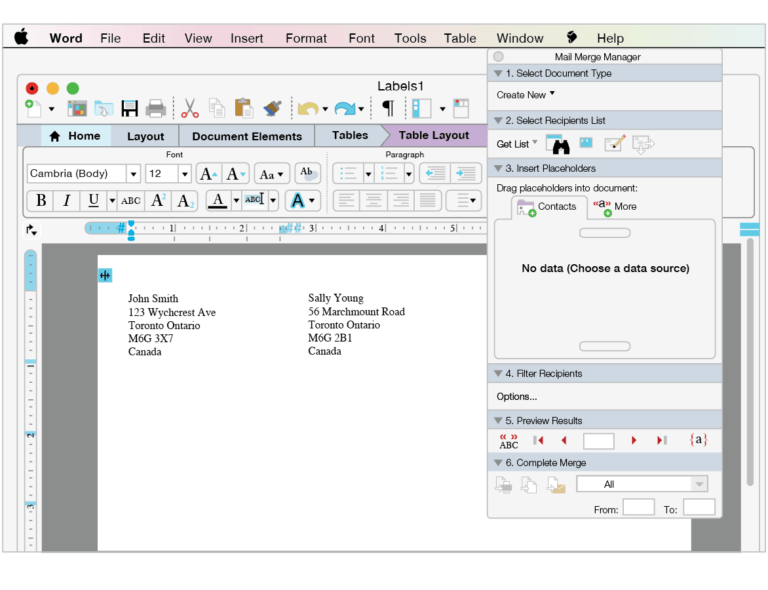Toggle Italic formatting
The image size is (768, 590).
point(67,200)
